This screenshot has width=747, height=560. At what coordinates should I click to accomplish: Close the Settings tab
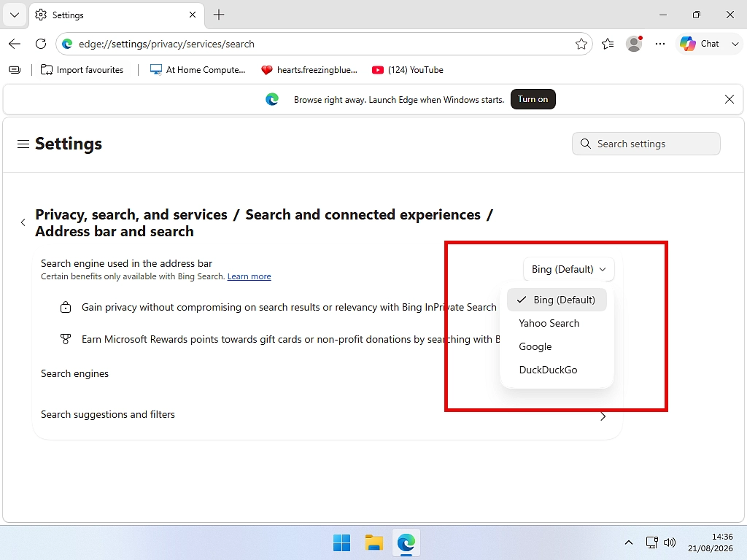point(193,15)
